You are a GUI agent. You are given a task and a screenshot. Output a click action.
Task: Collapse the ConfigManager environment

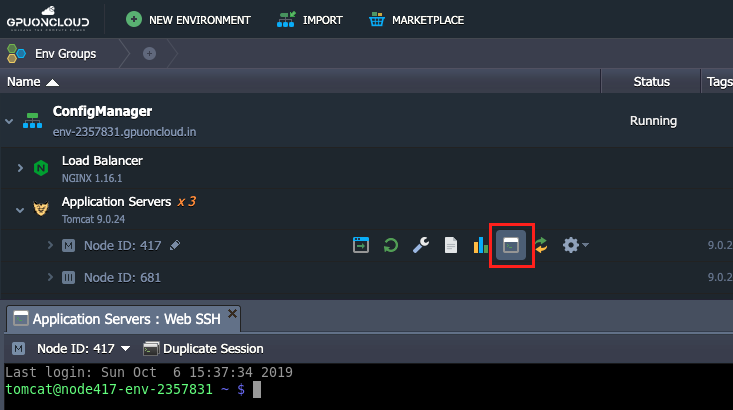pos(9,121)
